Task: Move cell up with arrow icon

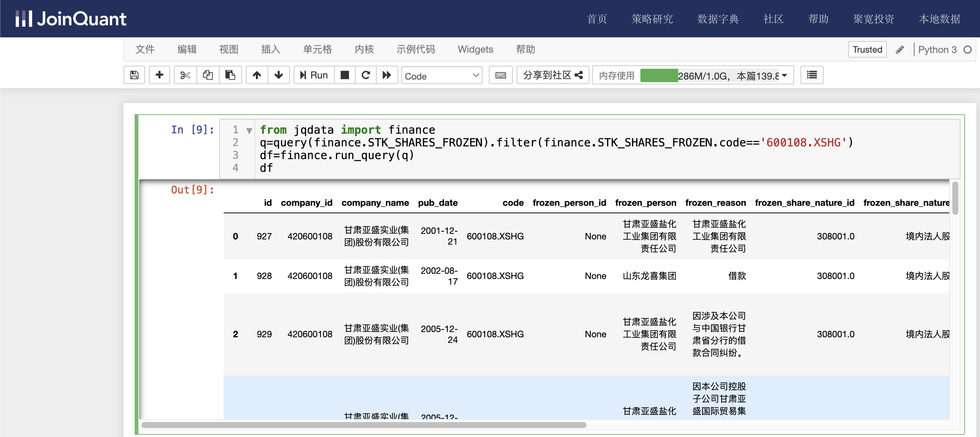Action: tap(257, 75)
